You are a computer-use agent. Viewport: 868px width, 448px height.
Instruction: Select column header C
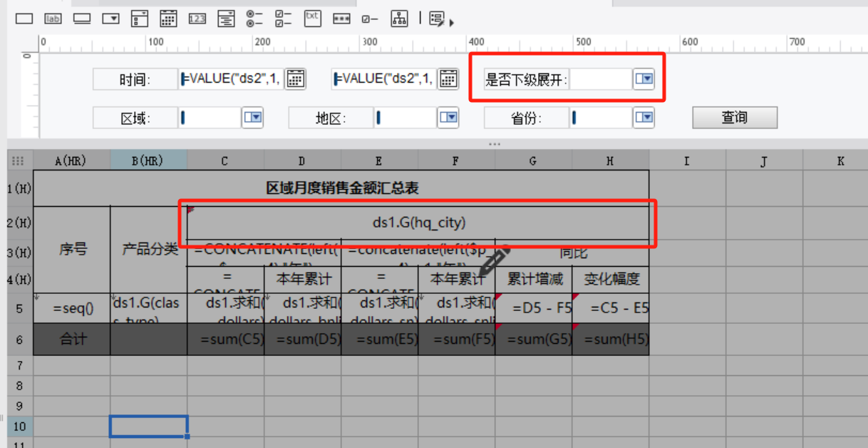(225, 161)
